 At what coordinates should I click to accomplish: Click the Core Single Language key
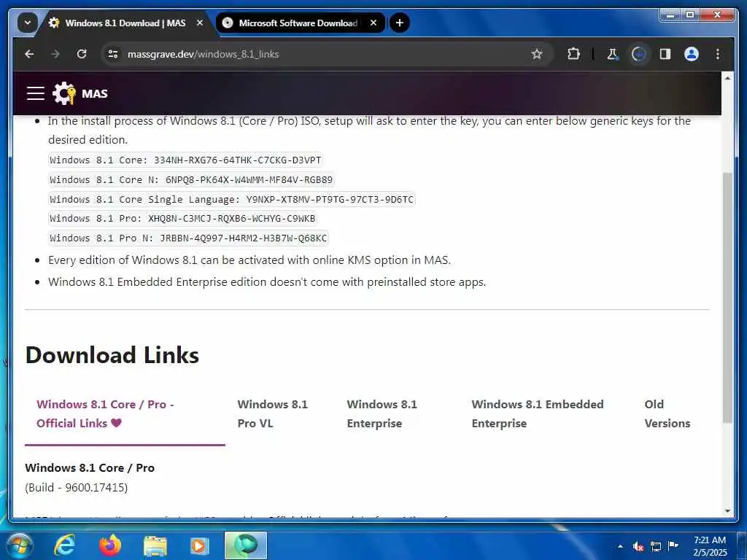231,199
